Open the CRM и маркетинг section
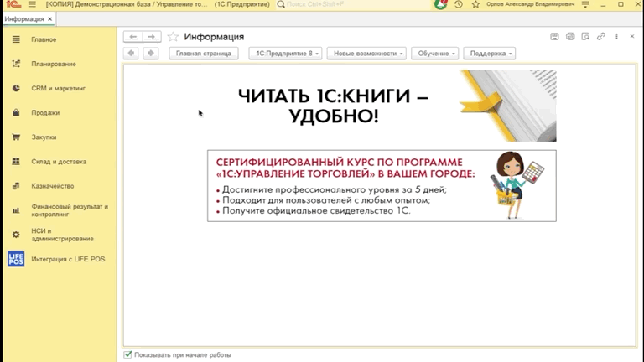The image size is (644, 362). [59, 88]
